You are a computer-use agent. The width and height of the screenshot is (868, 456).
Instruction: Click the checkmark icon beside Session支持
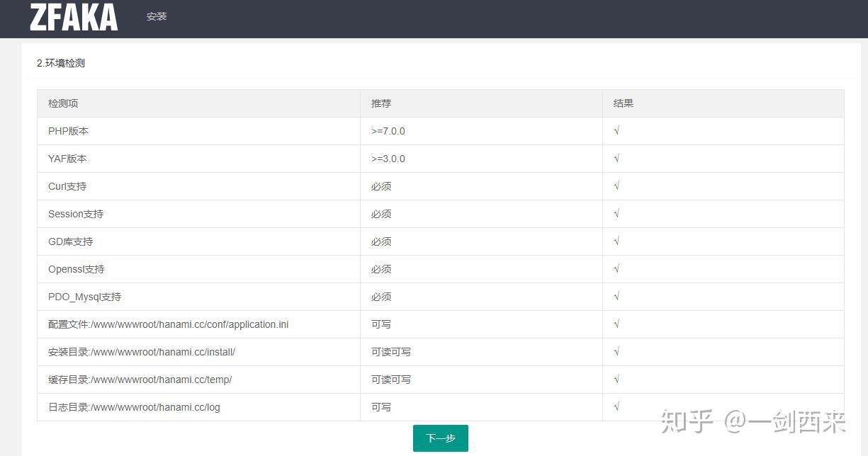pos(616,213)
